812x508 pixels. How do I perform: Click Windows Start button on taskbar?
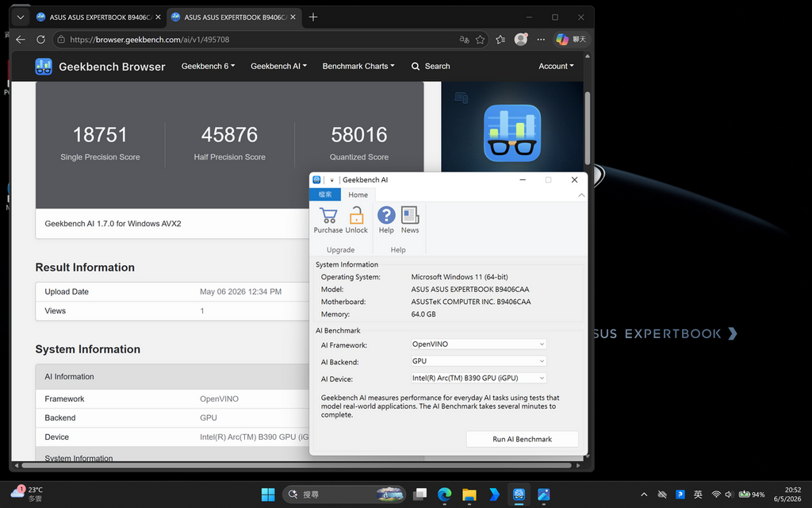[x=268, y=495]
